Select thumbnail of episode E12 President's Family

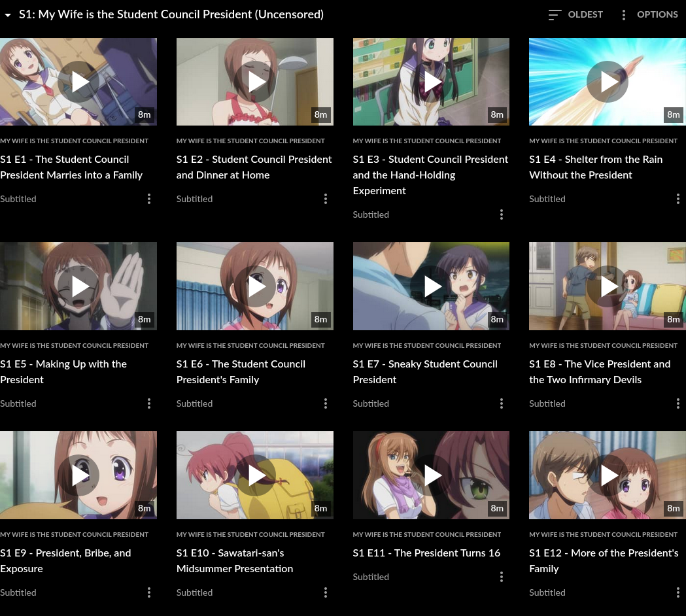coord(608,475)
